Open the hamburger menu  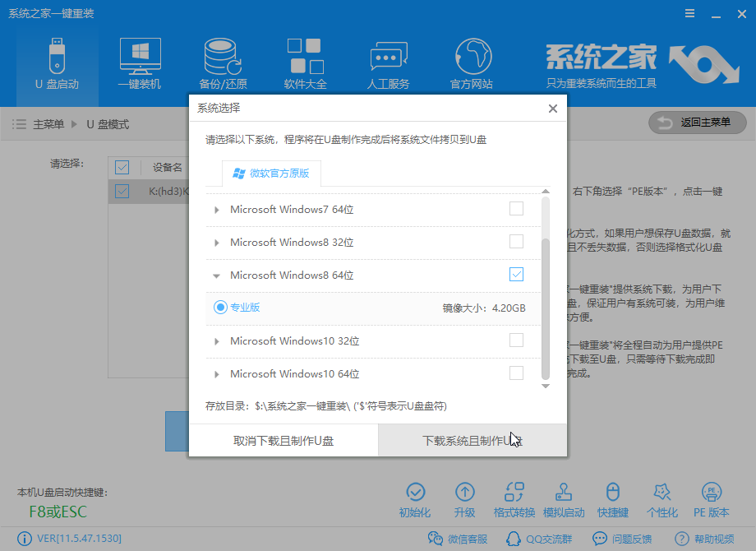pyautogui.click(x=689, y=13)
